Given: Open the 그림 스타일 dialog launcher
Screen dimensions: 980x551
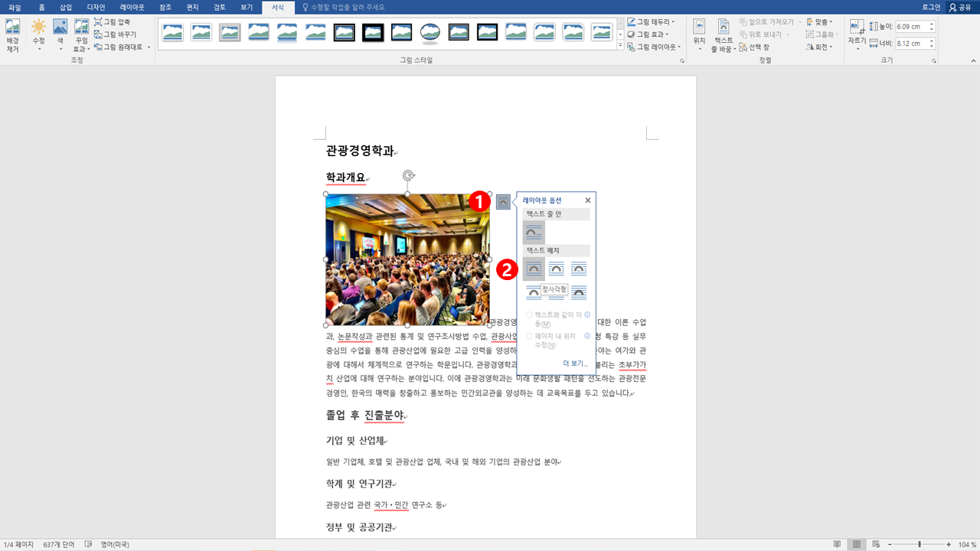Looking at the screenshot, I should coord(681,60).
